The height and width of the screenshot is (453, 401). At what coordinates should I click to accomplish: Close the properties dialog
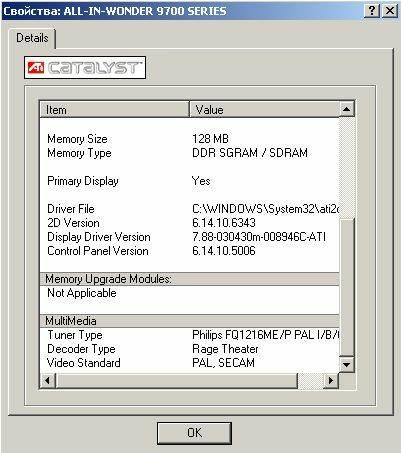point(389,11)
